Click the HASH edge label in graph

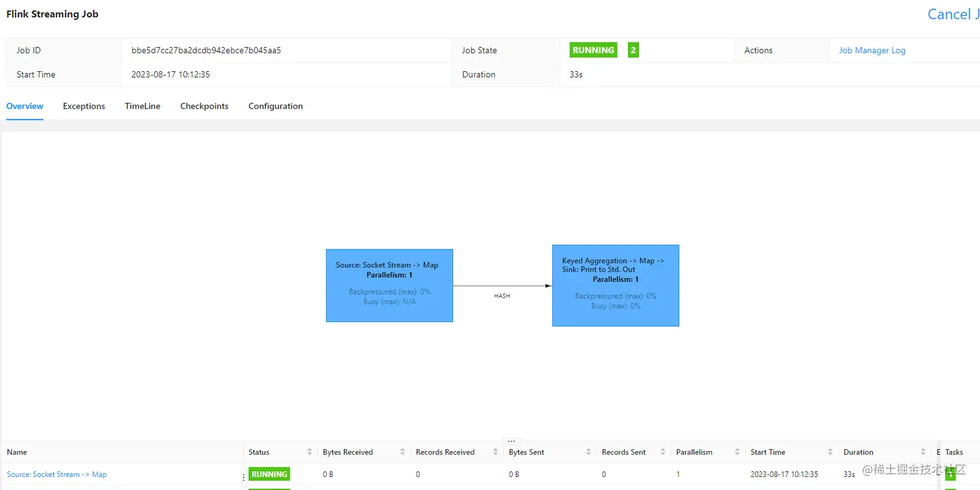[x=502, y=296]
